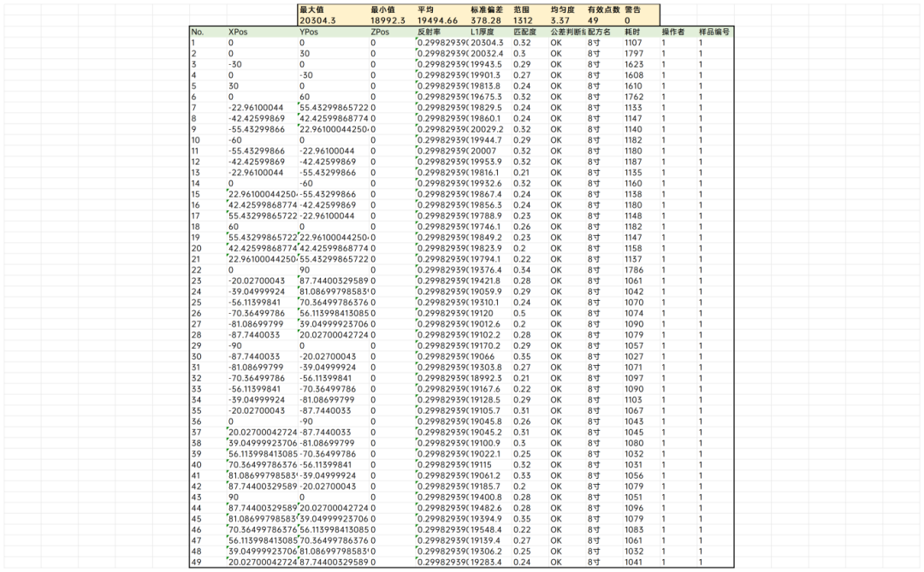Image resolution: width=924 pixels, height=572 pixels.
Task: Select the YPos column header
Action: [334, 32]
